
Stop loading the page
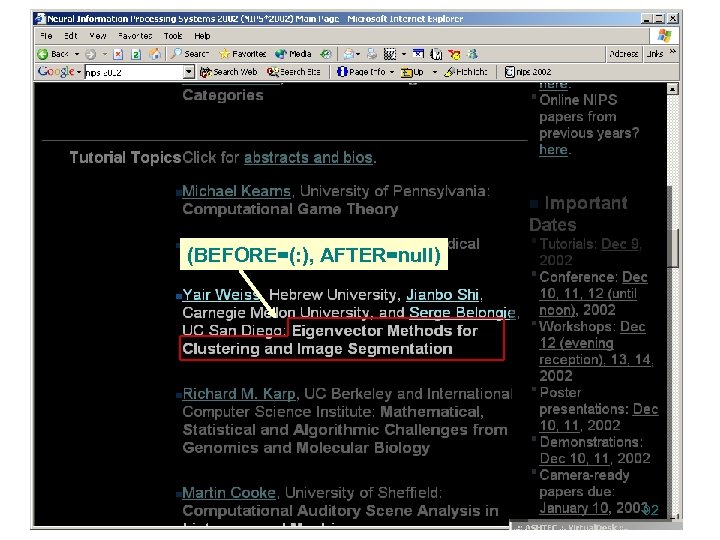[x=118, y=54]
